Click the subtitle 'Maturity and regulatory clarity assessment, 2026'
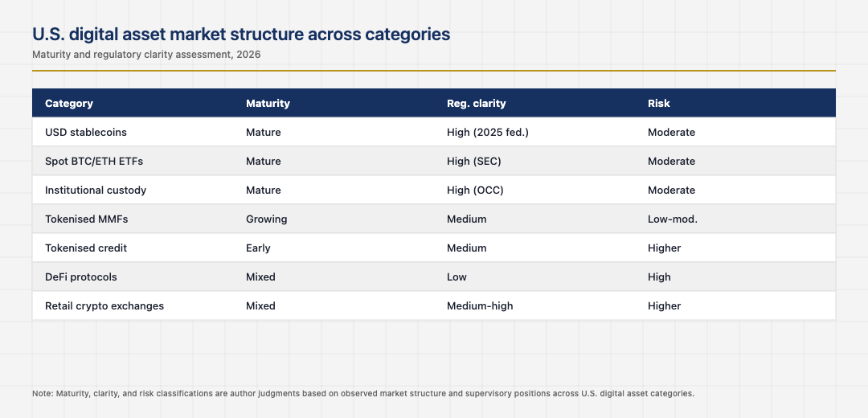Image resolution: width=868 pixels, height=418 pixels. point(146,55)
